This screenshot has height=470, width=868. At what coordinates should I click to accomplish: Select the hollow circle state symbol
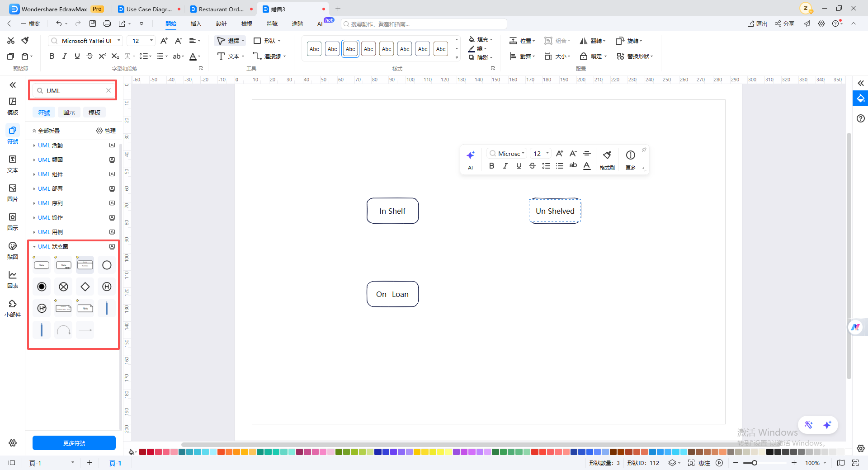[x=107, y=265]
